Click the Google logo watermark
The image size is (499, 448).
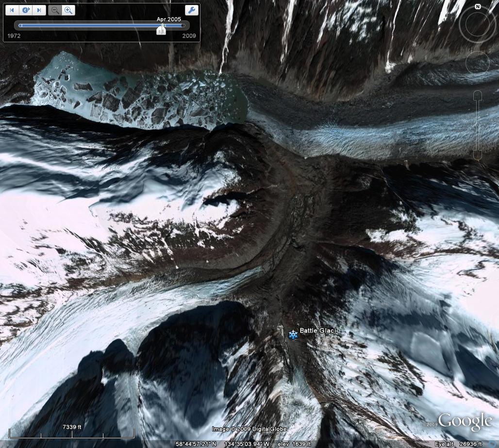pyautogui.click(x=465, y=421)
